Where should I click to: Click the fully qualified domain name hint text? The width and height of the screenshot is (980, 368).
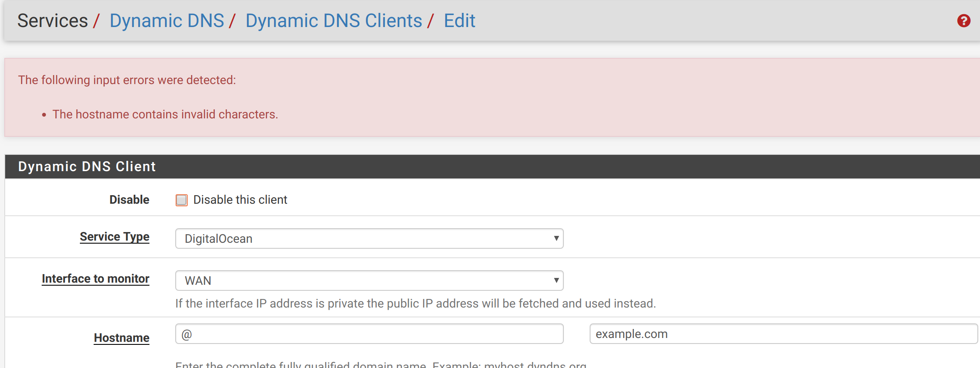coord(380,365)
